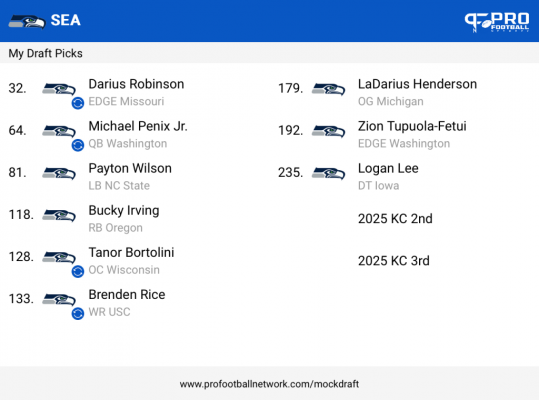Viewport: 539px width, 400px height.
Task: Select the 2025 KC 3rd future pick
Action: coord(394,261)
